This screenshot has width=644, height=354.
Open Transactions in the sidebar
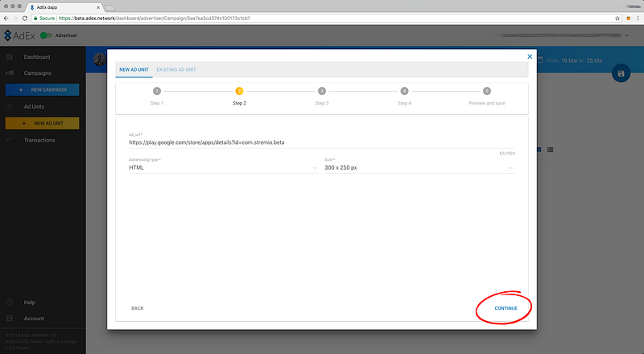click(39, 140)
